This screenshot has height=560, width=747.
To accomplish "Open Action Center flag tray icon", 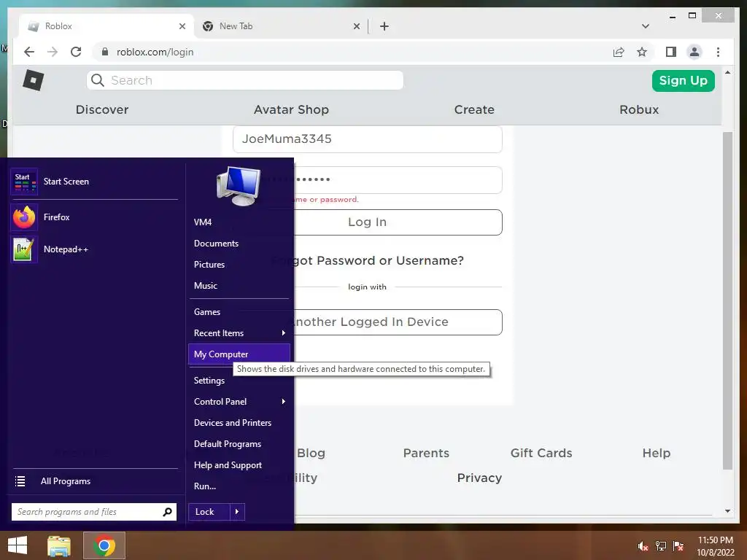I will point(678,546).
